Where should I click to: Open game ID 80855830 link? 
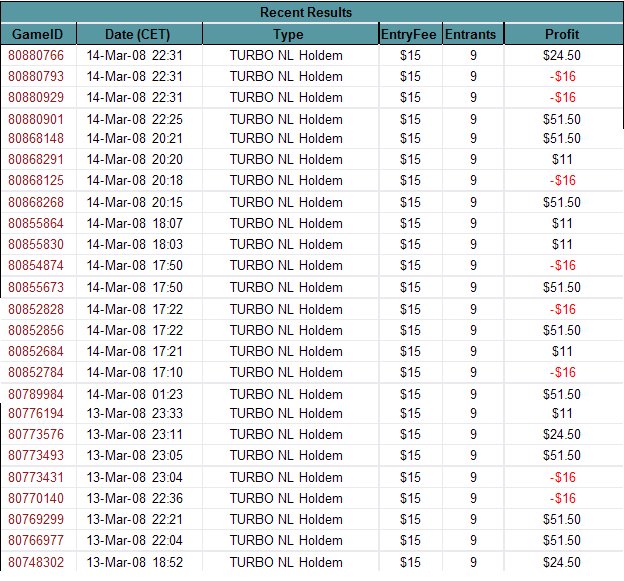click(36, 244)
